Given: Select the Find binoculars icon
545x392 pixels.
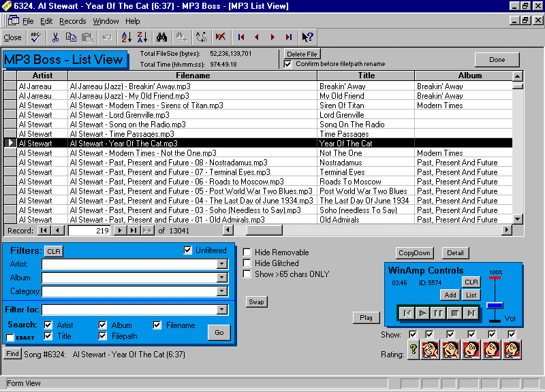Looking at the screenshot, I should click(162, 37).
